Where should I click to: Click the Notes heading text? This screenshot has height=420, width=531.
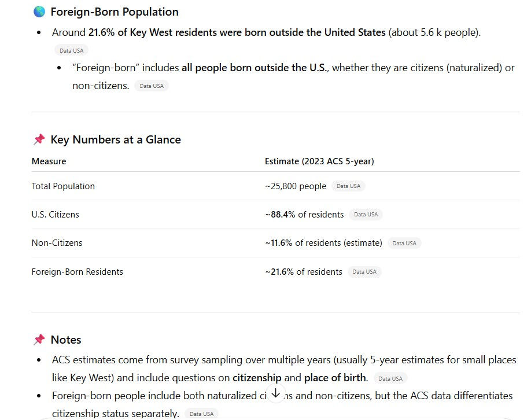click(66, 340)
